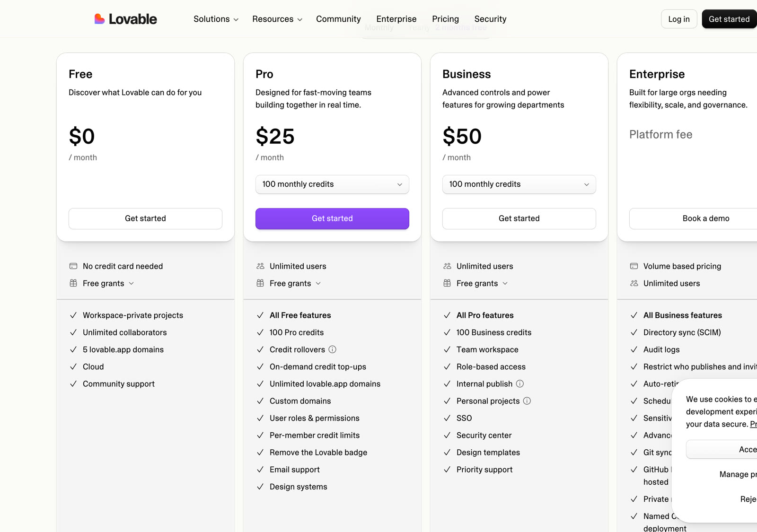757x532 pixels.
Task: Click the checkmark beside Directory sync (SCIM)
Action: 634,332
